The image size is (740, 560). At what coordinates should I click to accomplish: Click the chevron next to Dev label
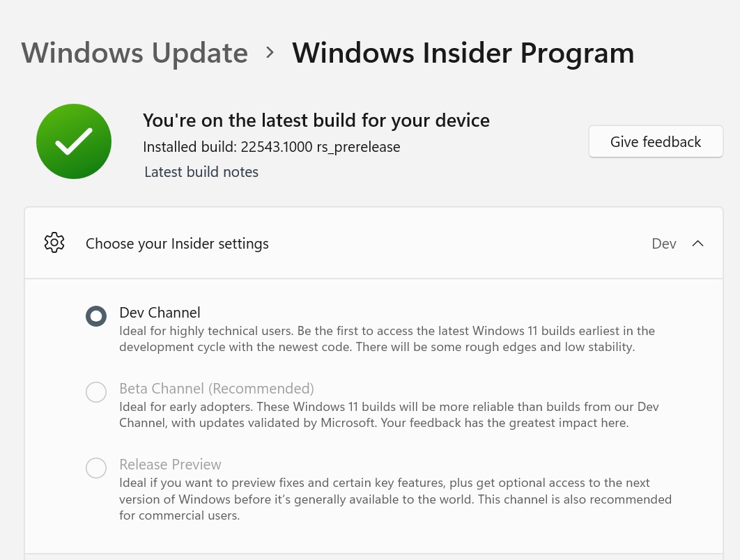(697, 243)
